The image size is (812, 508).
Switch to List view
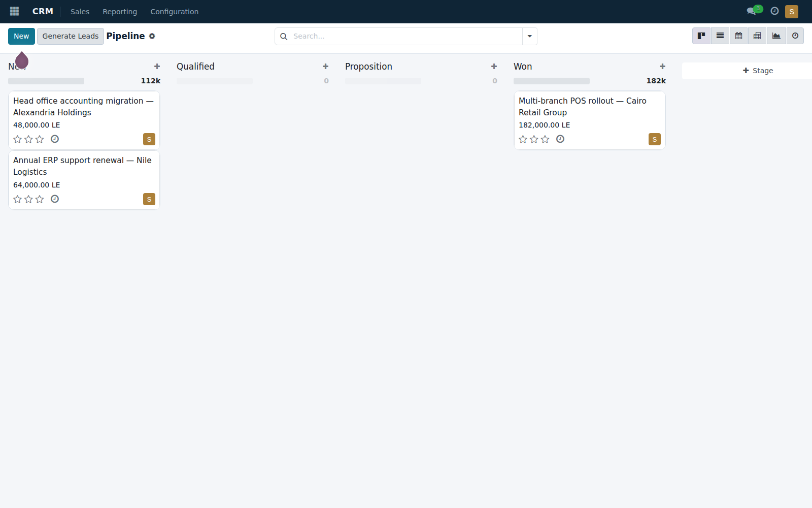pyautogui.click(x=720, y=36)
